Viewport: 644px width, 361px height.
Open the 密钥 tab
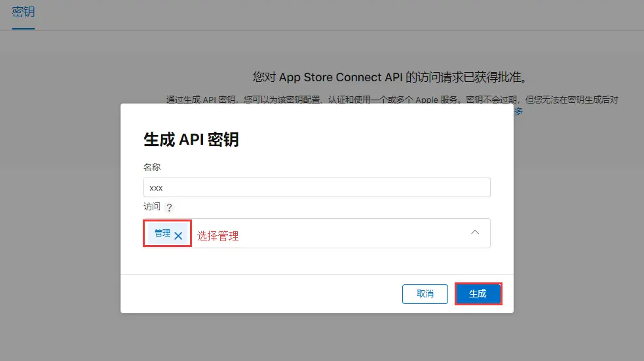pos(23,12)
